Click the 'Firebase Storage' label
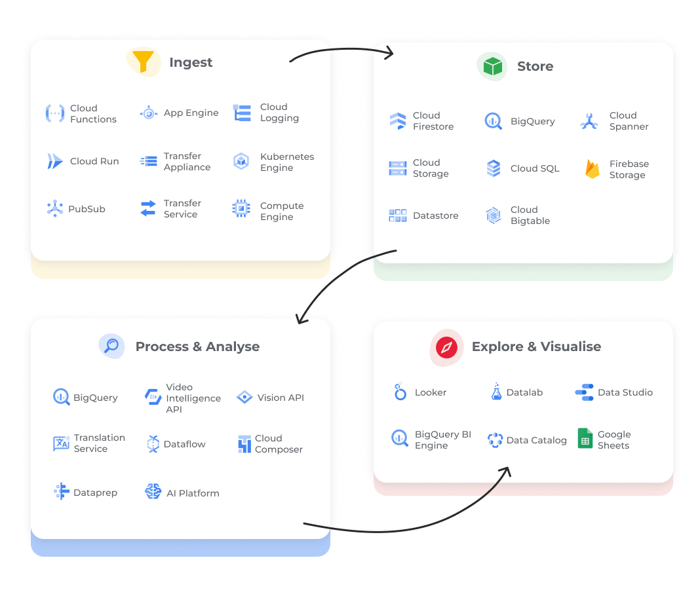Screen dimensions: 700x615 click(x=629, y=170)
